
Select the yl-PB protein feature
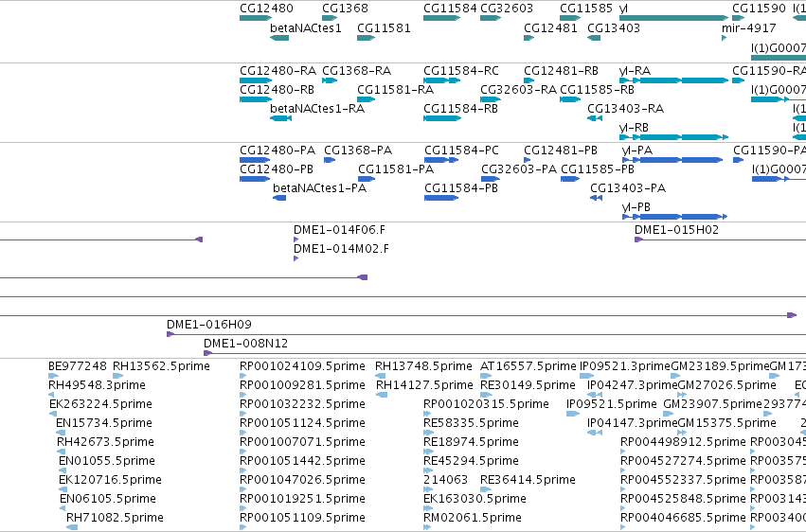tap(675, 217)
